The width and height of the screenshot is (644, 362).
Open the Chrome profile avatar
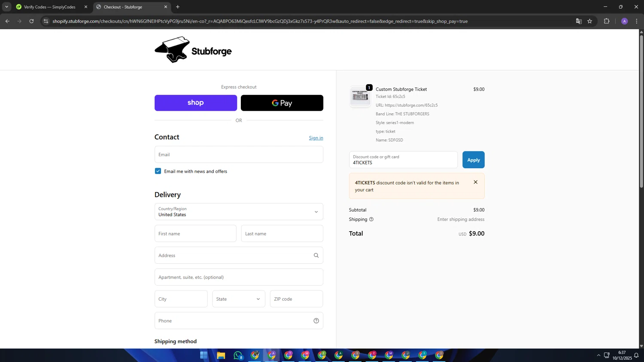point(624,21)
